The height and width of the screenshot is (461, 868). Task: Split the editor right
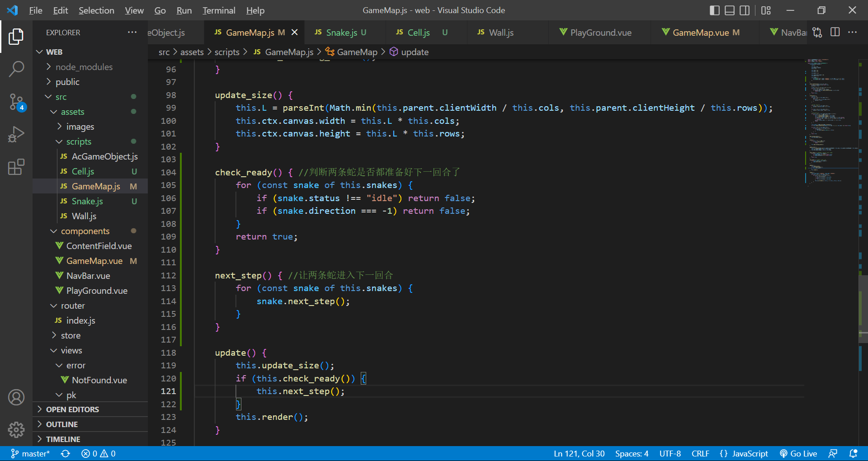(835, 33)
